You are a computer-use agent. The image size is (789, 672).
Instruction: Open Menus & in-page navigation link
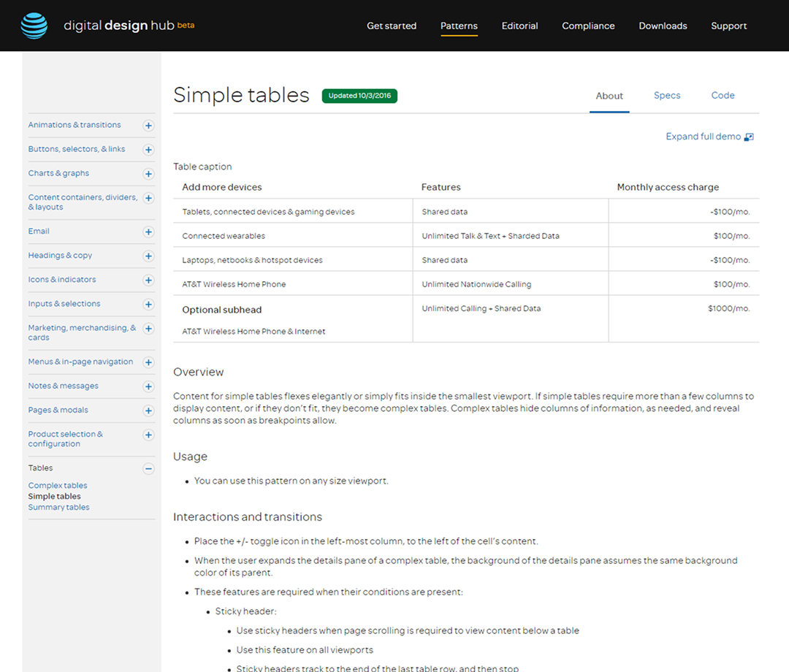click(80, 362)
